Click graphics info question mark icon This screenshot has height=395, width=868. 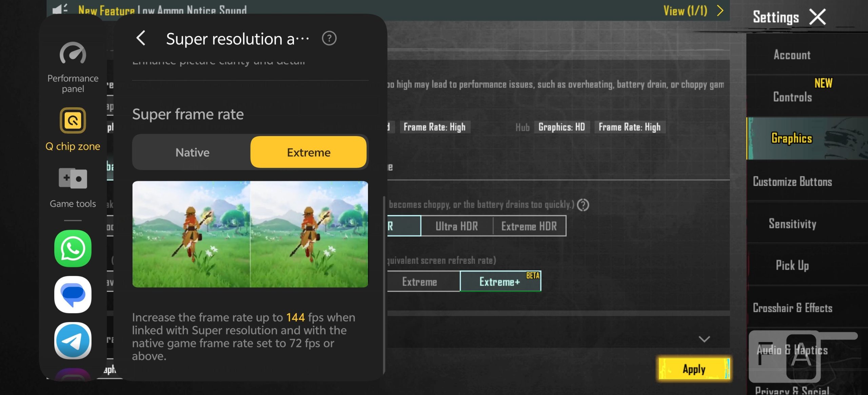(583, 205)
